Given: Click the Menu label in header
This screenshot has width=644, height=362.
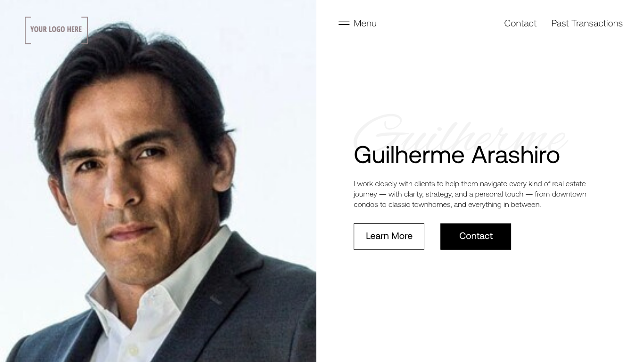Looking at the screenshot, I should click(365, 23).
